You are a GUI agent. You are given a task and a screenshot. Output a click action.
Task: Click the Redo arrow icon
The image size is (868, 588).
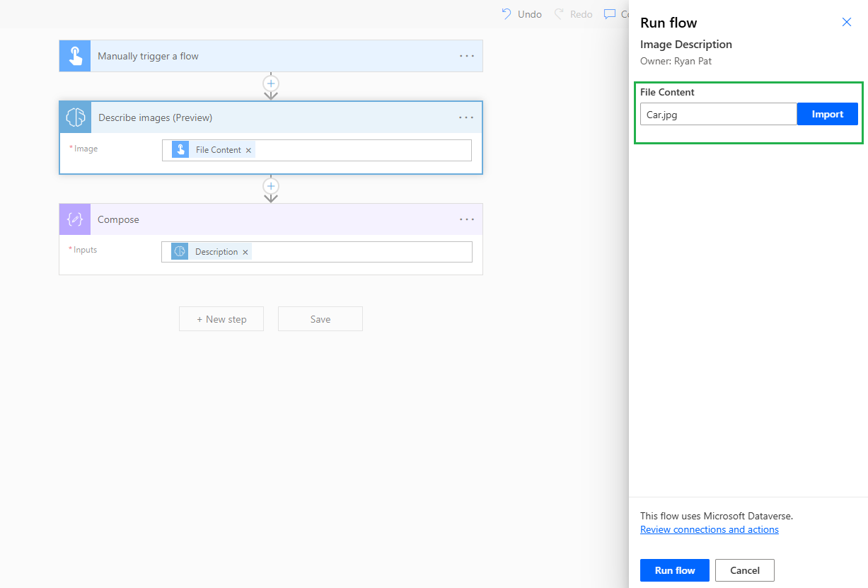[x=558, y=13]
